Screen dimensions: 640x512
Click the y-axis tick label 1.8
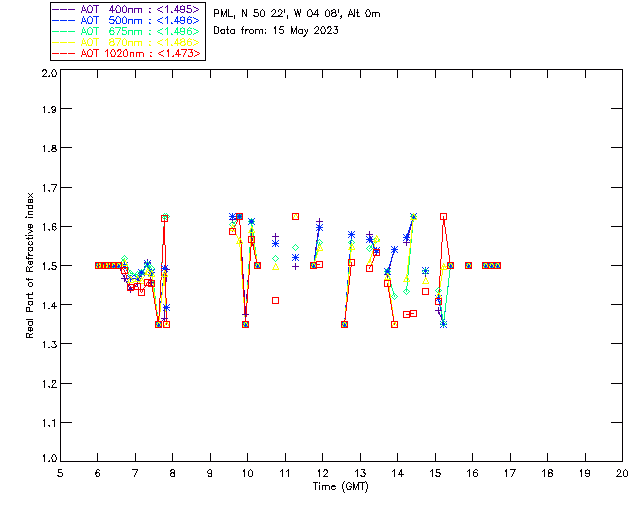click(49, 148)
